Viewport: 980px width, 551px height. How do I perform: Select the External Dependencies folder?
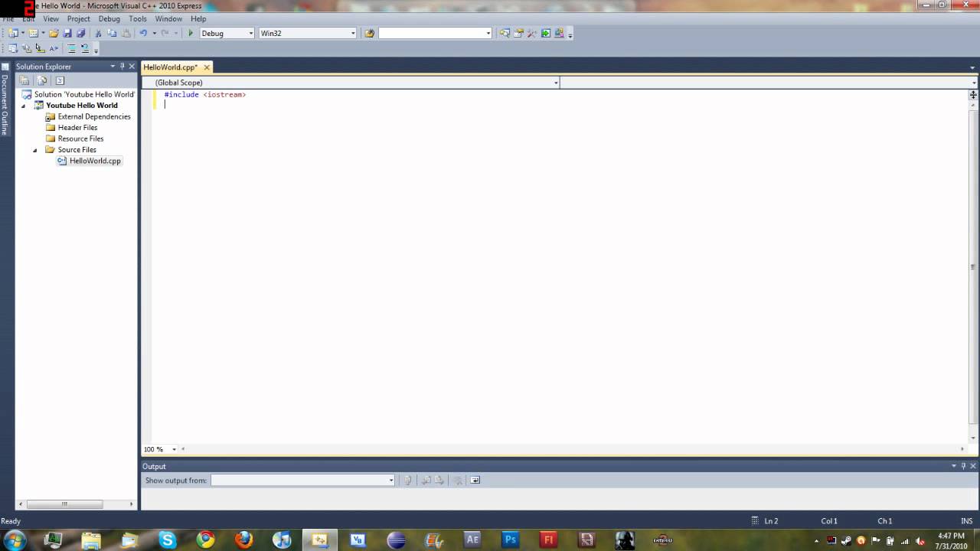(94, 116)
